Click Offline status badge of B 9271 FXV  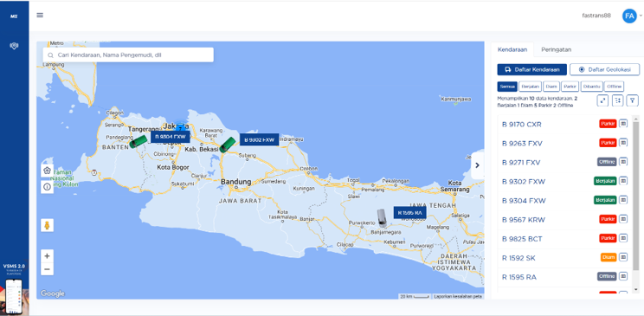(x=607, y=162)
